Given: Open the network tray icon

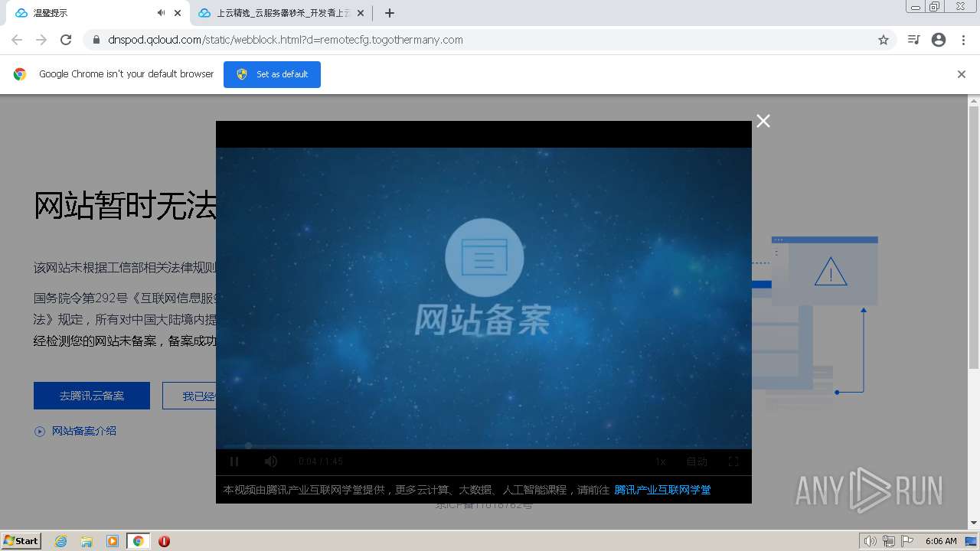Looking at the screenshot, I should click(x=889, y=541).
